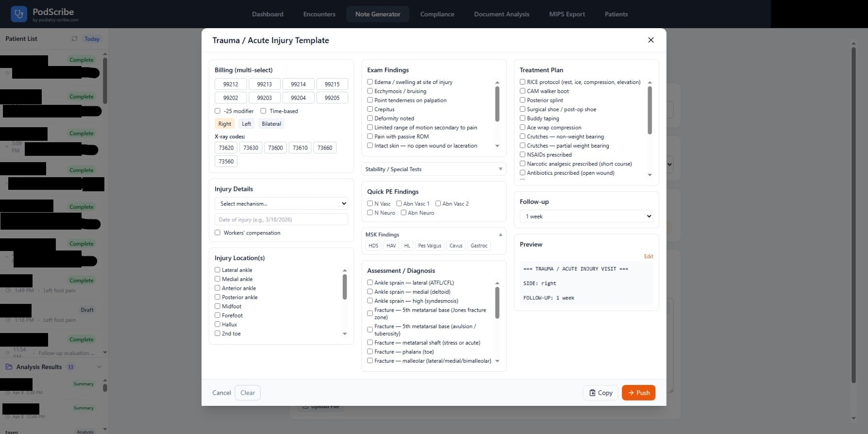Click the Injury Location(s) scrollbar down arrow

[345, 334]
